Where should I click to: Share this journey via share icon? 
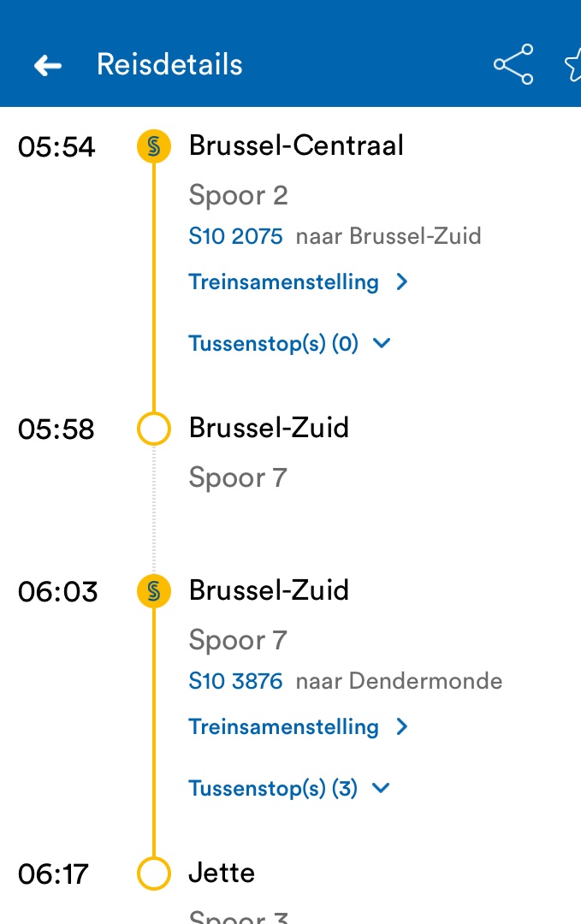(513, 65)
